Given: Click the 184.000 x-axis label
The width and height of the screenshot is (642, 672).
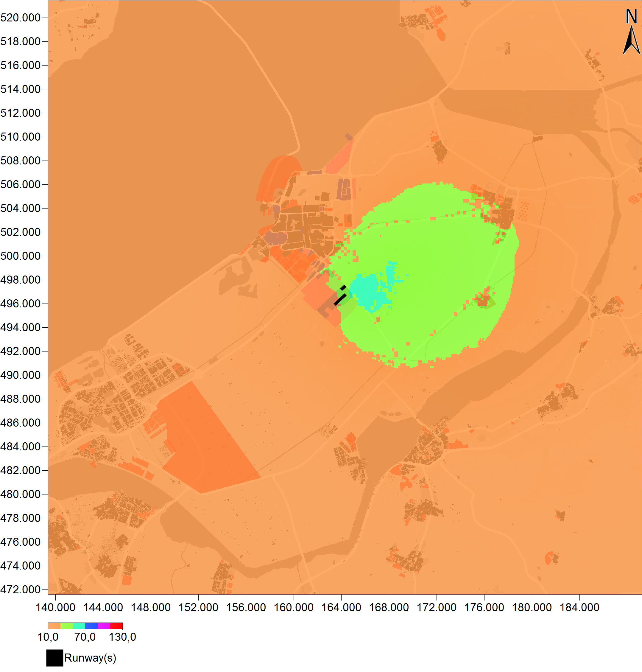Looking at the screenshot, I should [x=579, y=608].
